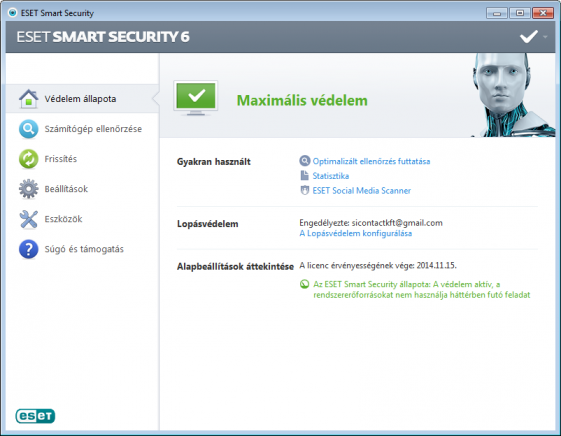
Task: Click the green refresh Frissítés icon
Action: pos(29,159)
